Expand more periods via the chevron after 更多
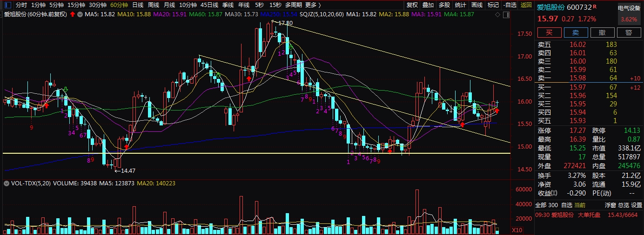Viewport: 644px width, 235px height. coord(319,5)
